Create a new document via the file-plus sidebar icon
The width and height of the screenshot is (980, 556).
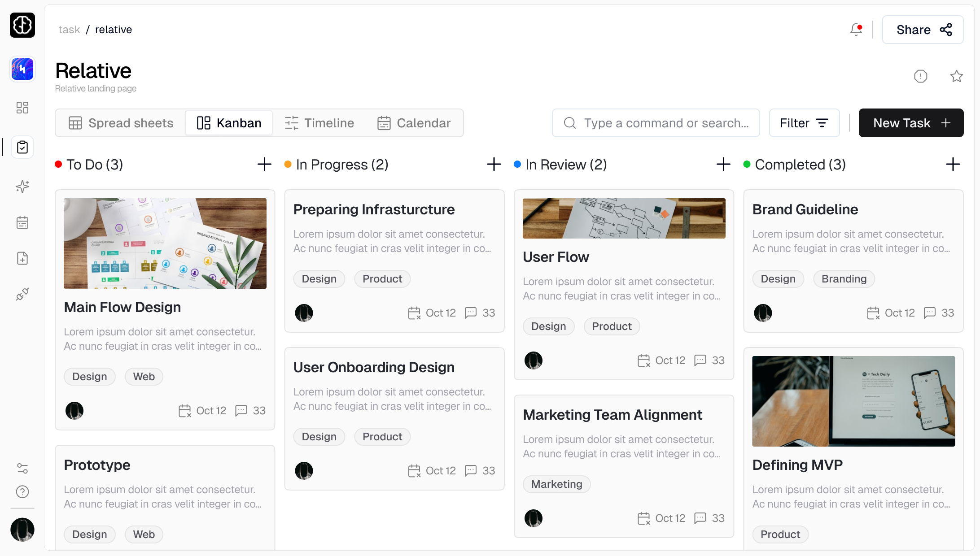(x=22, y=258)
